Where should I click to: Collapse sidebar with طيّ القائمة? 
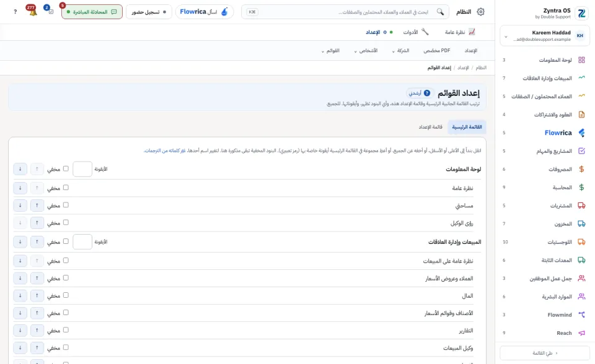pyautogui.click(x=545, y=353)
